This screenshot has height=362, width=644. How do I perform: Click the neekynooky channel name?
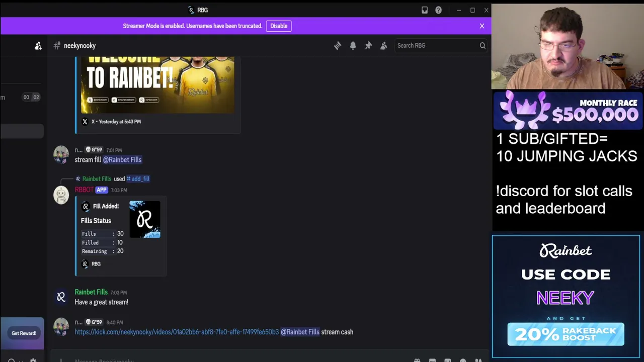coord(79,46)
